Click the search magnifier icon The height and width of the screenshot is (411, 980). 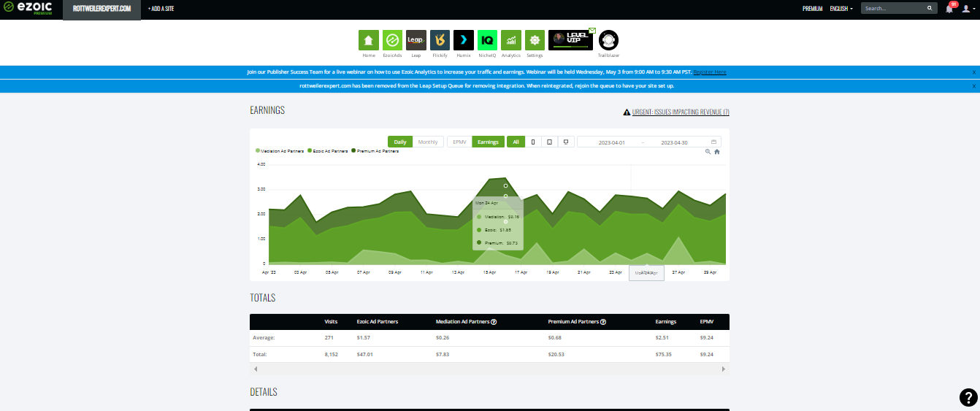click(930, 8)
